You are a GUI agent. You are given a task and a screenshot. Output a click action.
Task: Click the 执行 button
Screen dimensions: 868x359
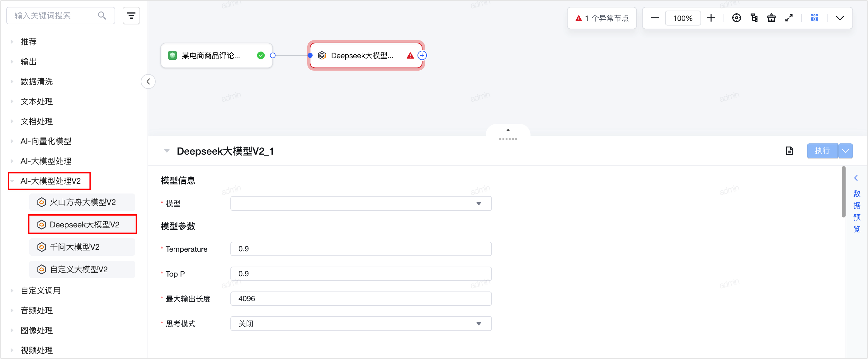(x=822, y=151)
